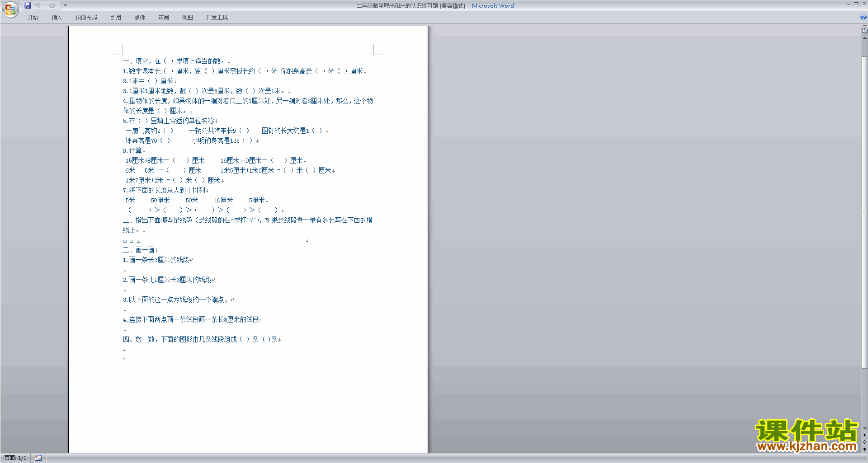Open the 引用 ribbon tab

tap(116, 18)
